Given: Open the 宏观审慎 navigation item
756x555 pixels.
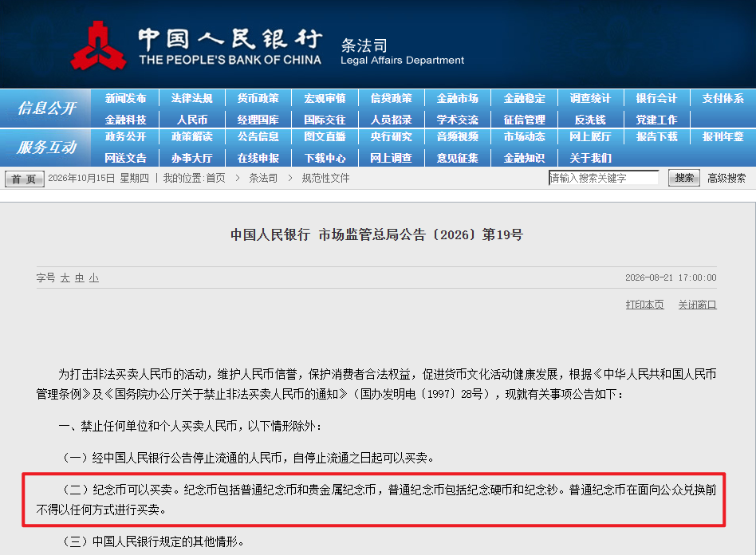Looking at the screenshot, I should (x=325, y=98).
